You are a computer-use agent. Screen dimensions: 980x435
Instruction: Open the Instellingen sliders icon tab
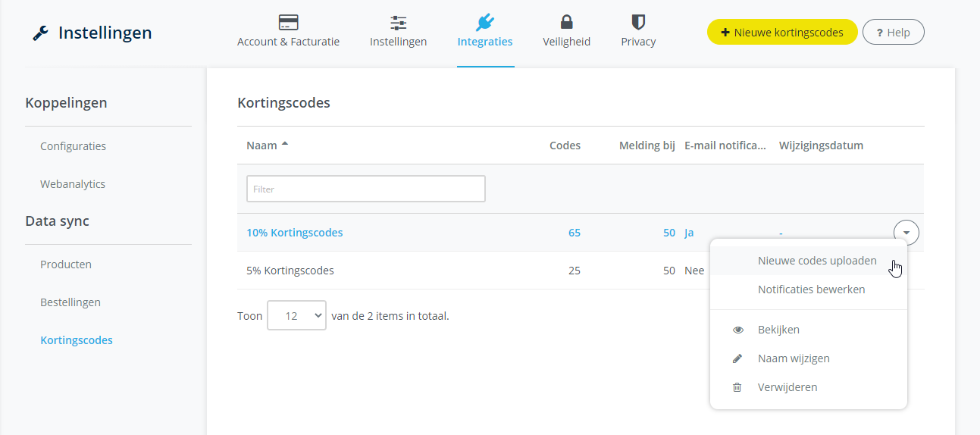(398, 22)
